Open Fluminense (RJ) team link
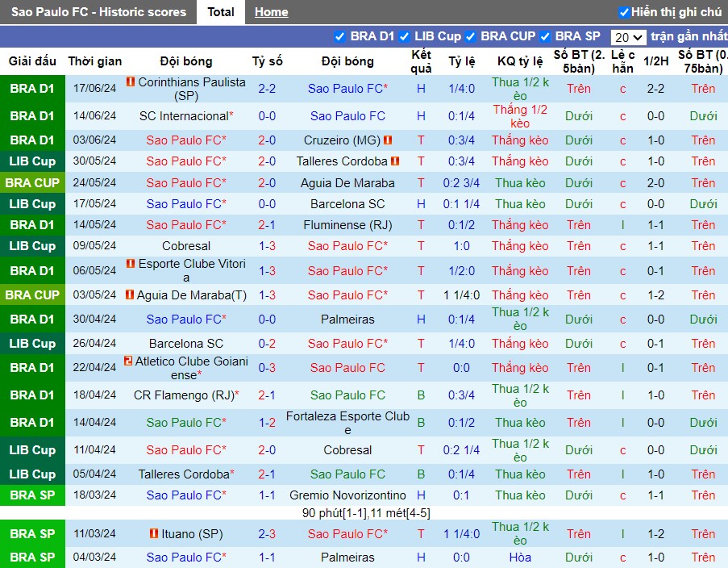This screenshot has width=728, height=568. click(x=347, y=225)
